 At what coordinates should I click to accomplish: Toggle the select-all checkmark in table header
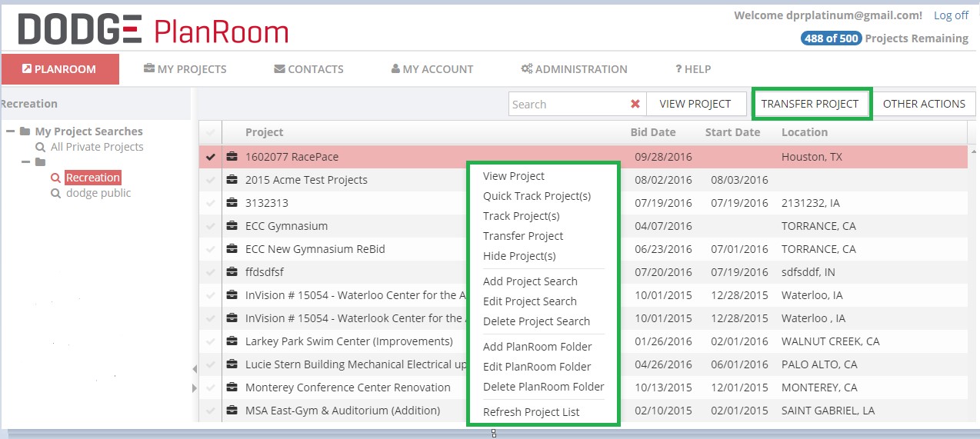tap(210, 132)
